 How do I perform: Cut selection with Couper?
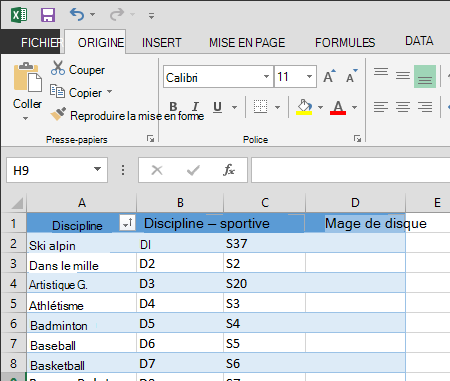point(78,69)
